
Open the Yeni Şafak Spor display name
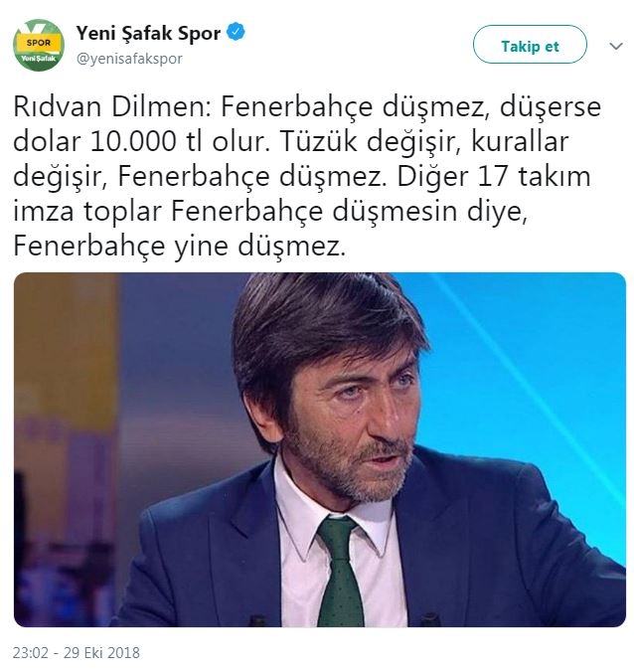click(x=148, y=34)
